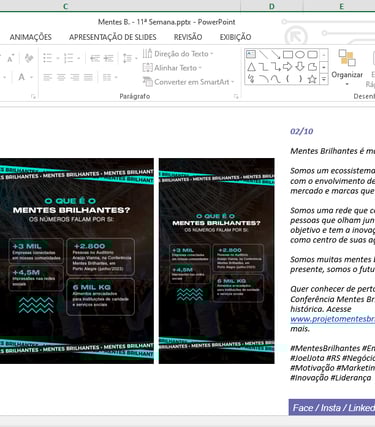The height and width of the screenshot is (427, 375).
Task: Select column D header
Action: coord(272,6)
